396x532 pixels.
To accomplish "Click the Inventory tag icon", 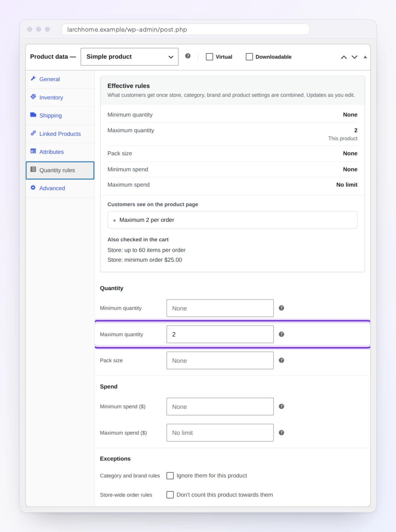I will pos(33,97).
